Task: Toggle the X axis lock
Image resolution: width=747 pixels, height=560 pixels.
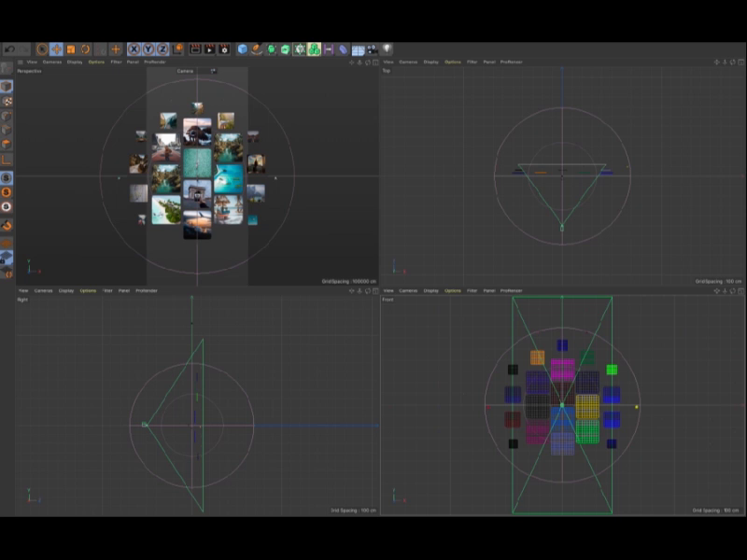Action: (x=134, y=49)
